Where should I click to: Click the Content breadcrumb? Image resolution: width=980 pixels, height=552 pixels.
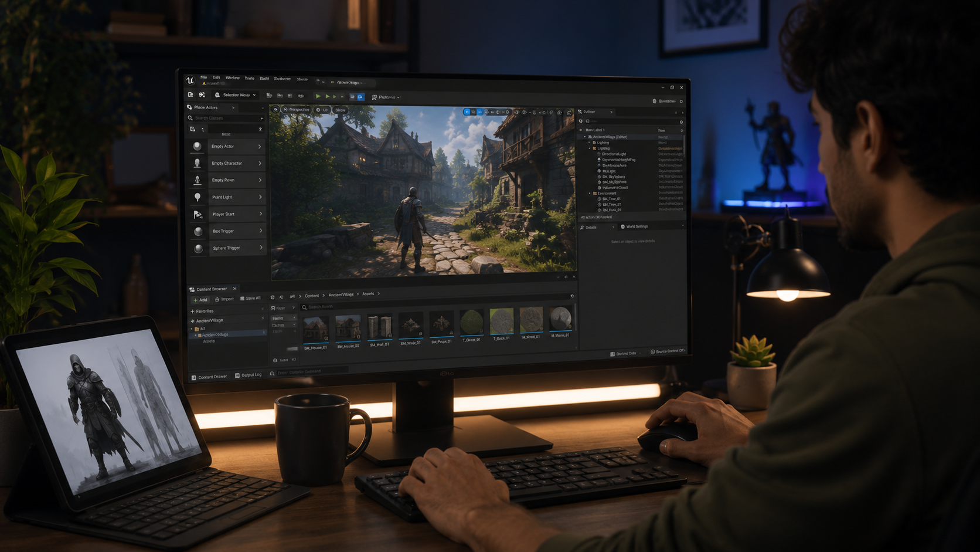[x=312, y=296]
